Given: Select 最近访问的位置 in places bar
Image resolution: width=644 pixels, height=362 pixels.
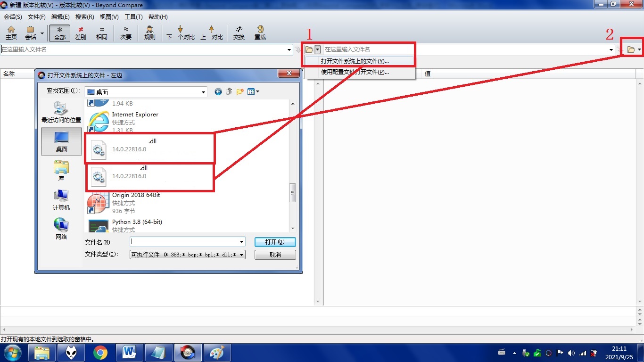Looking at the screenshot, I should point(61,113).
